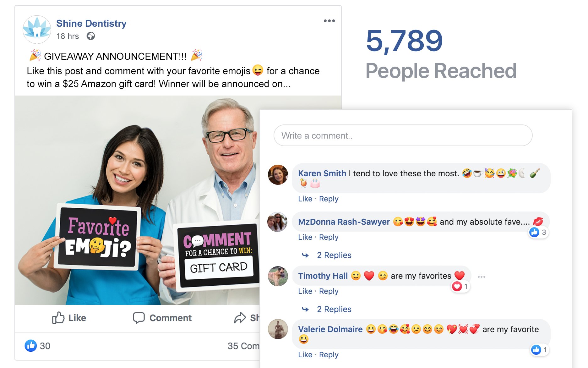Click heart reaction badge on Timothy's comment

460,286
